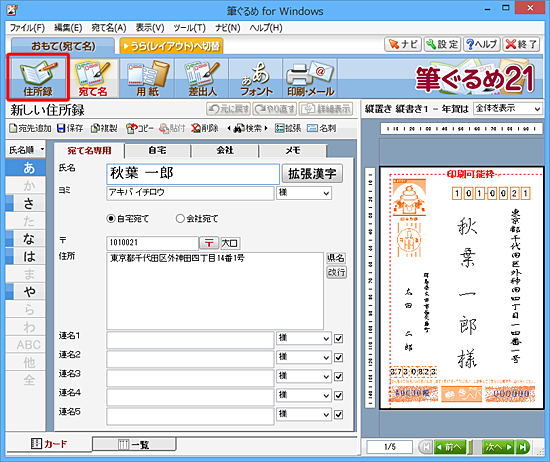550x462 pixels.
Task: Add a new recipient with 宛先追加
Action: click(30, 128)
